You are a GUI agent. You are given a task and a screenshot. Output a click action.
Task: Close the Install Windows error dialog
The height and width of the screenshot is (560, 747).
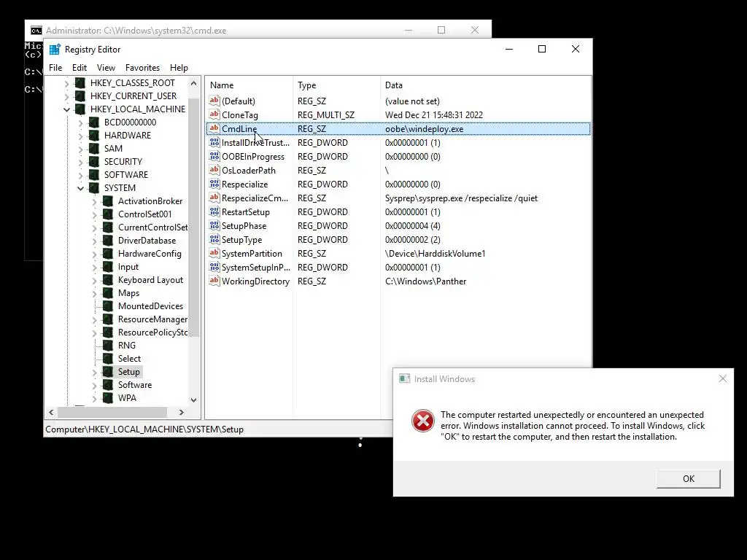[x=723, y=378]
